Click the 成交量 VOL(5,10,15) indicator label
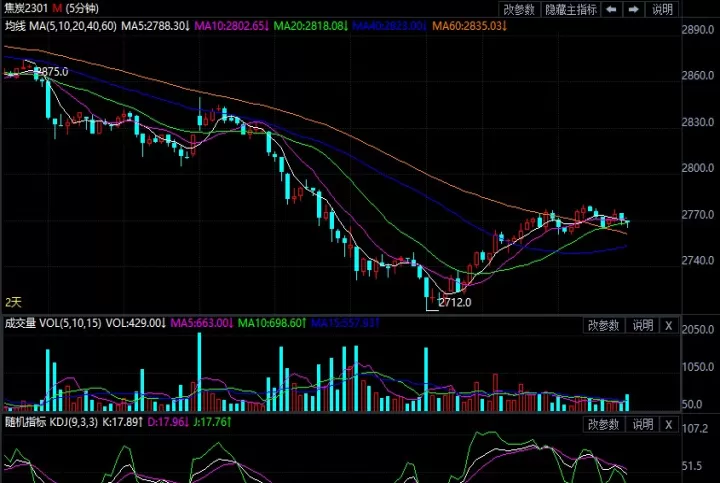The width and height of the screenshot is (720, 483). 53,323
